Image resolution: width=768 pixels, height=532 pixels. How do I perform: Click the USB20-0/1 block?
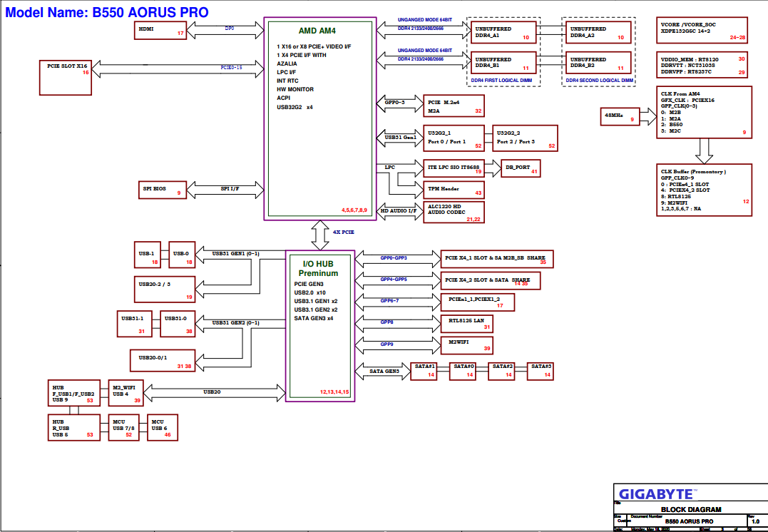coord(163,361)
